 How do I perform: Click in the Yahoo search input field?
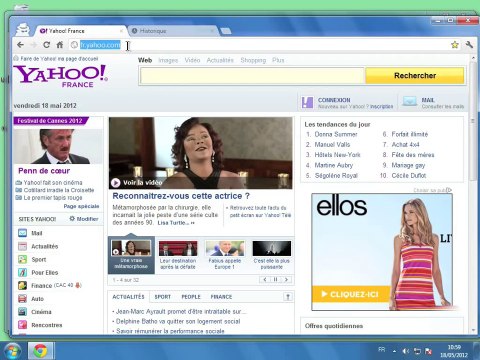point(252,76)
